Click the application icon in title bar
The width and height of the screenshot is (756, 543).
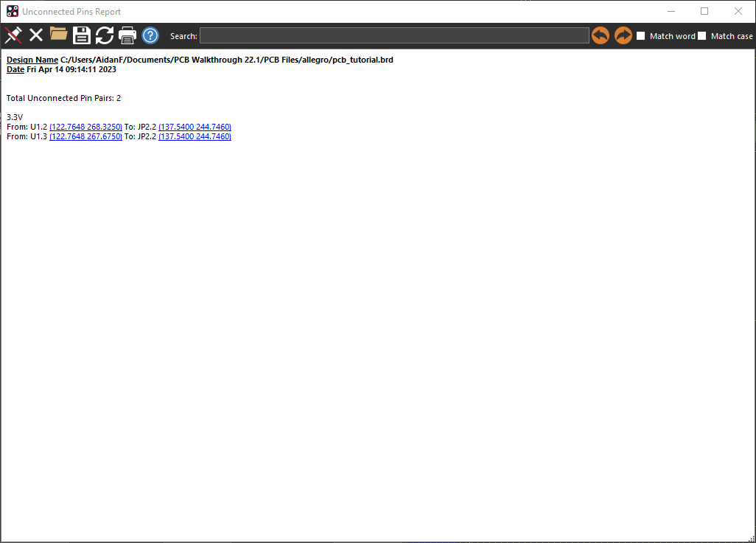click(x=12, y=12)
